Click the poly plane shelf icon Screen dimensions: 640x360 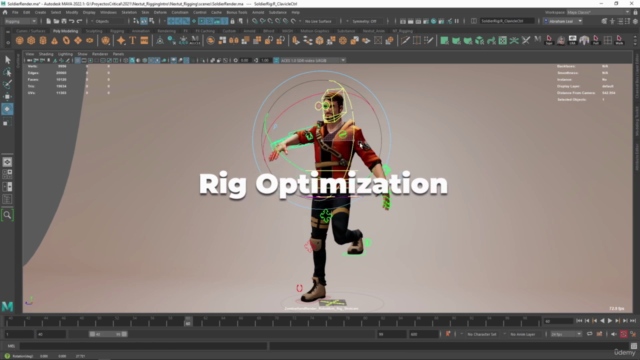click(78, 40)
